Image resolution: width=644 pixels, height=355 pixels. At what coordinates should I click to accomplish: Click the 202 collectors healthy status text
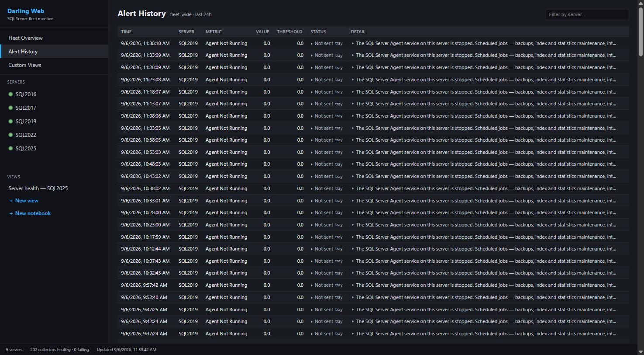(x=59, y=350)
